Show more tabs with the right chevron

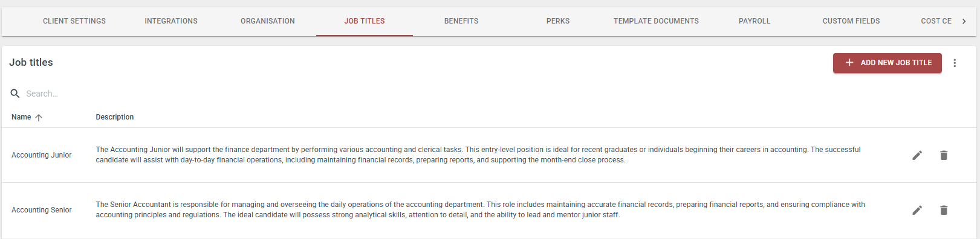964,21
